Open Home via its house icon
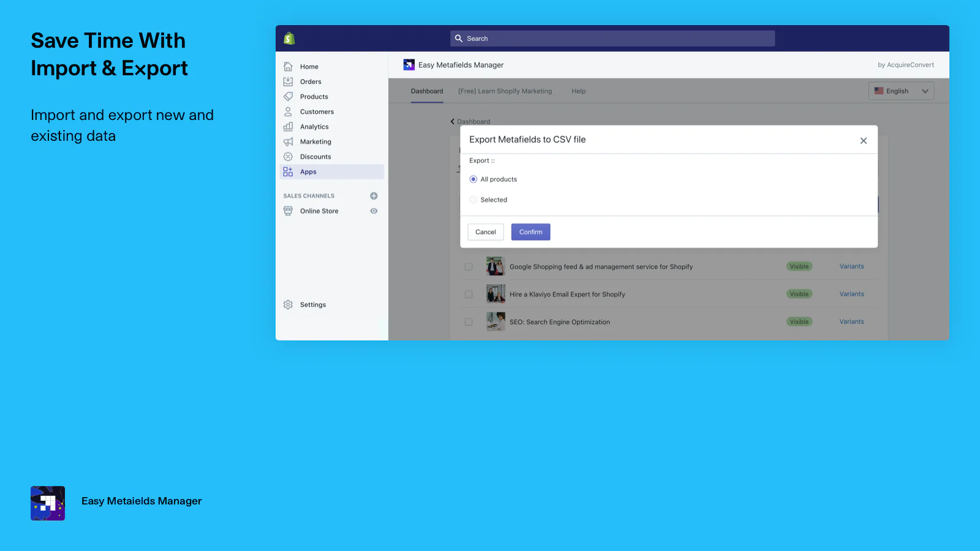The width and height of the screenshot is (980, 551). pyautogui.click(x=288, y=67)
